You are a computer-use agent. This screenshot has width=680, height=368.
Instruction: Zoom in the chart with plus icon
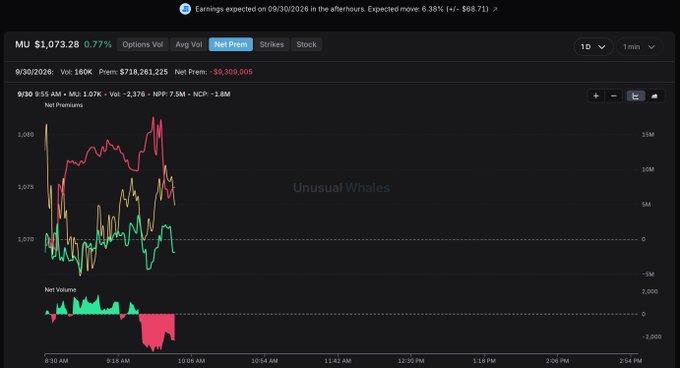[x=596, y=96]
